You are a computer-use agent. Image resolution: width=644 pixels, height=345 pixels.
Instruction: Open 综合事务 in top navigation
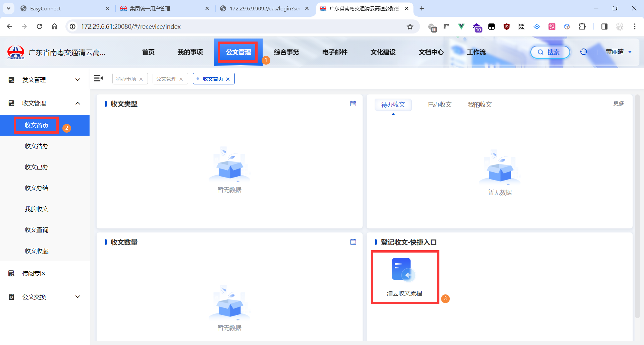click(x=286, y=52)
